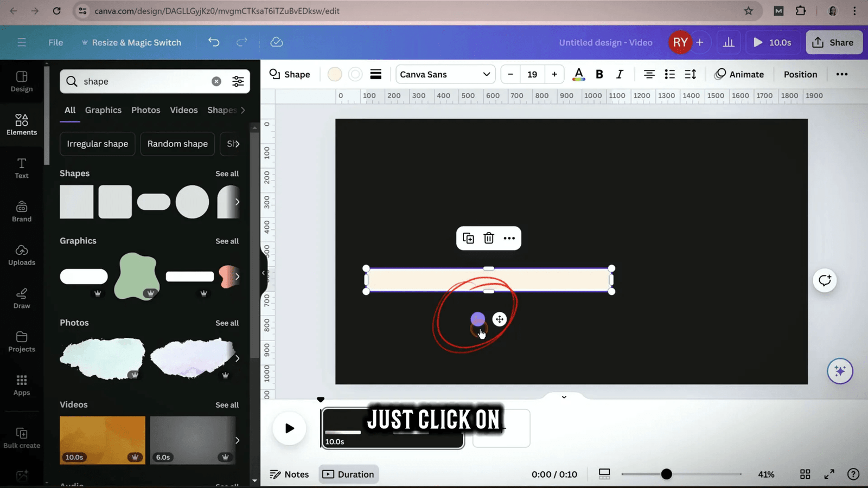Toggle bold text formatting
The width and height of the screenshot is (868, 488).
pyautogui.click(x=599, y=74)
